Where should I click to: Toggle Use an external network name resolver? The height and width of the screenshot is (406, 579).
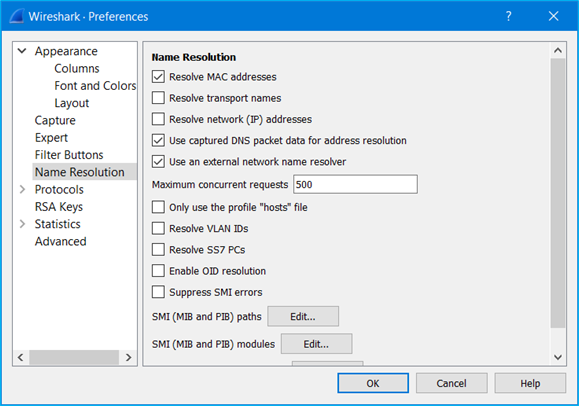pos(158,162)
